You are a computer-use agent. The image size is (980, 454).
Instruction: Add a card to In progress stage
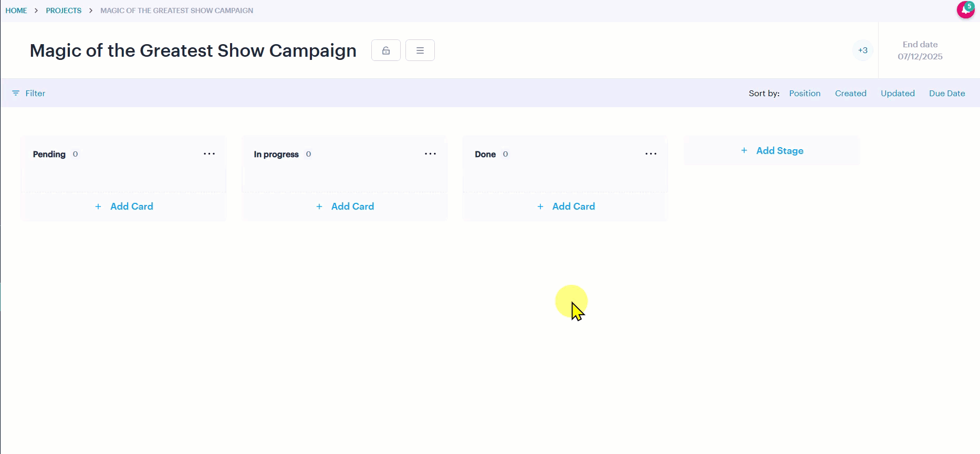tap(345, 207)
